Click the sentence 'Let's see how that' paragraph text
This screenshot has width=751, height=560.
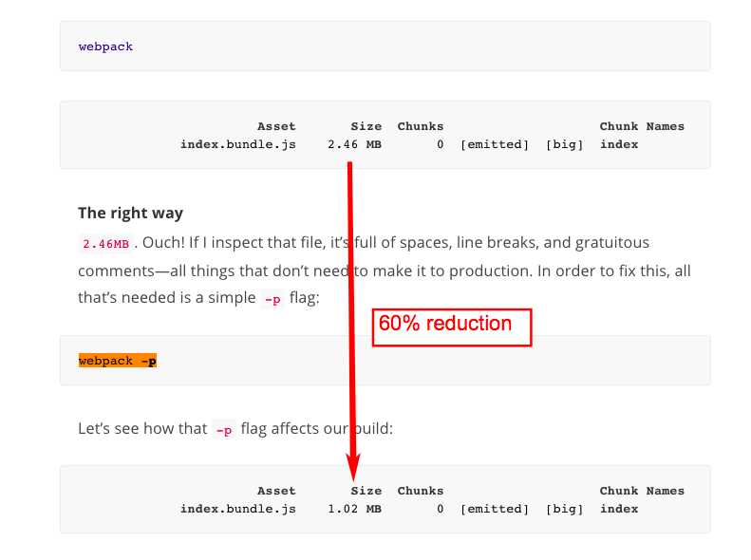point(142,428)
